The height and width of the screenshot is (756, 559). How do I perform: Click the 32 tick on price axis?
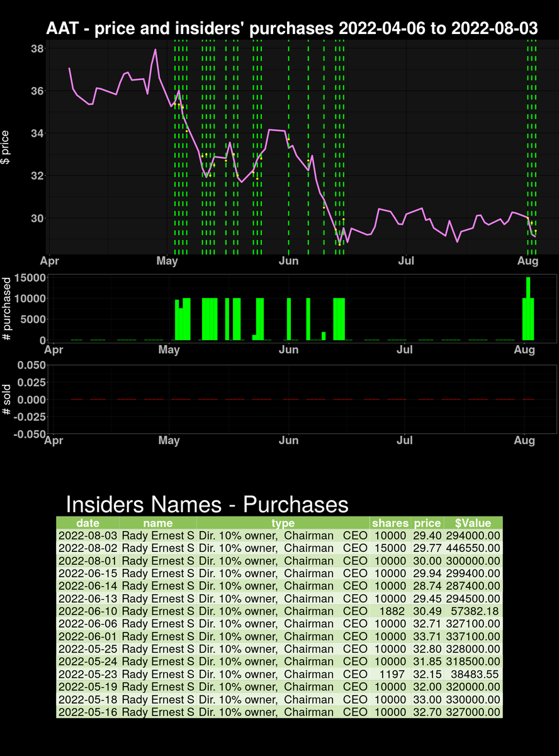pyautogui.click(x=37, y=176)
